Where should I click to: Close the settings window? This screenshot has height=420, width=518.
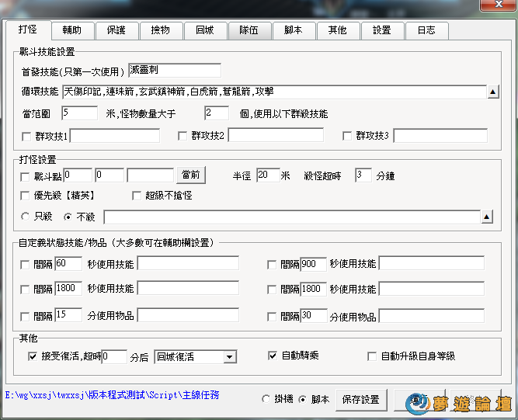pos(492,5)
